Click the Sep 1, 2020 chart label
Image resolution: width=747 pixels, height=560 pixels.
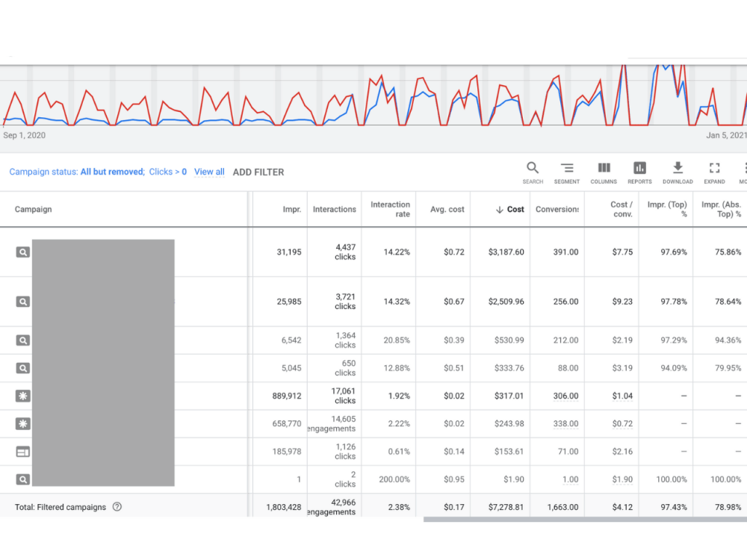(x=25, y=135)
